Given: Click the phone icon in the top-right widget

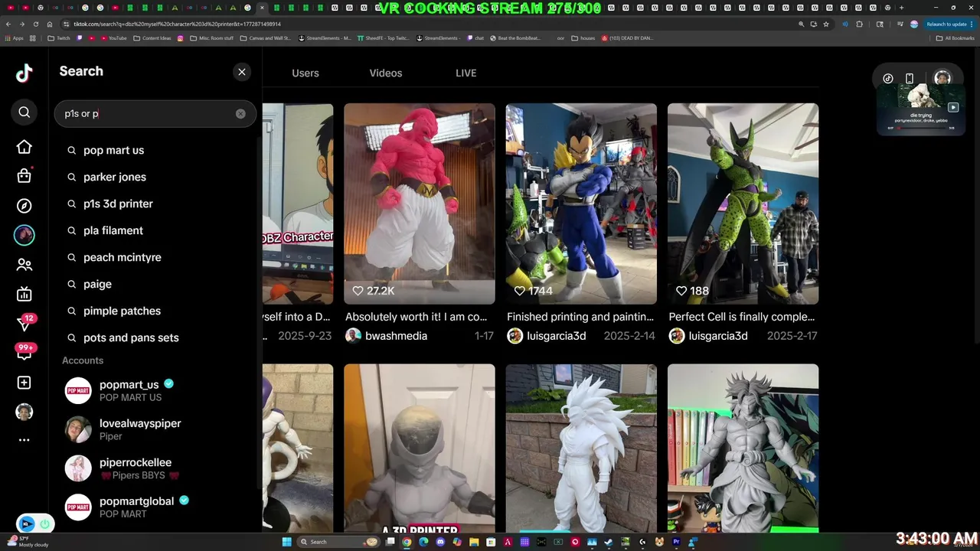Looking at the screenshot, I should pyautogui.click(x=910, y=78).
